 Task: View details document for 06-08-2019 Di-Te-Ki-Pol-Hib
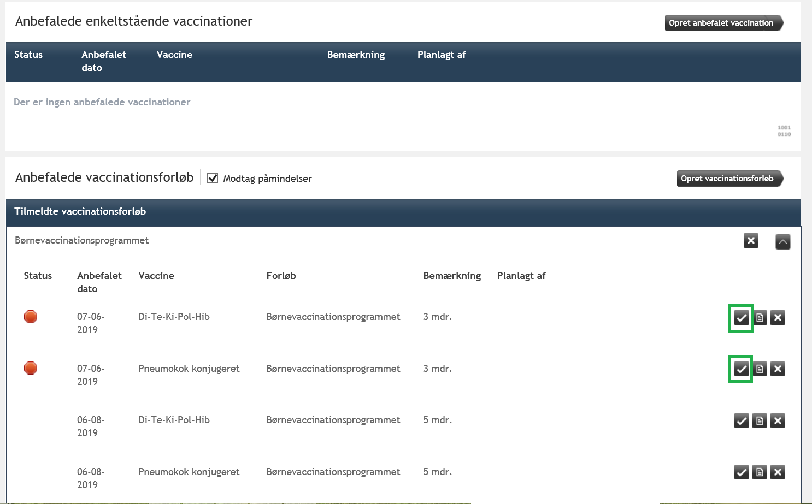[760, 420]
